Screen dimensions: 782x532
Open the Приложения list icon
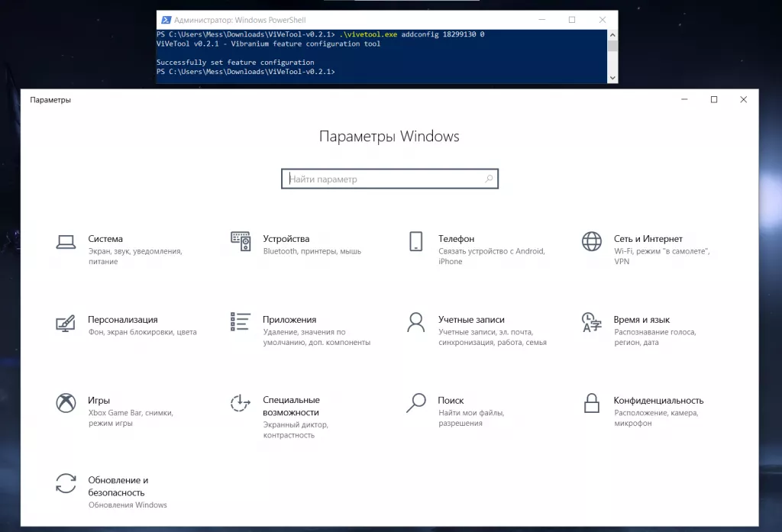[241, 322]
